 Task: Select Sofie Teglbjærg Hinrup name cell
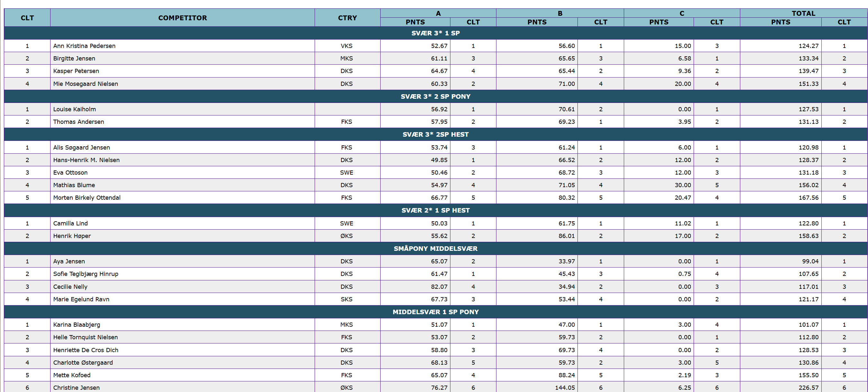click(x=182, y=274)
